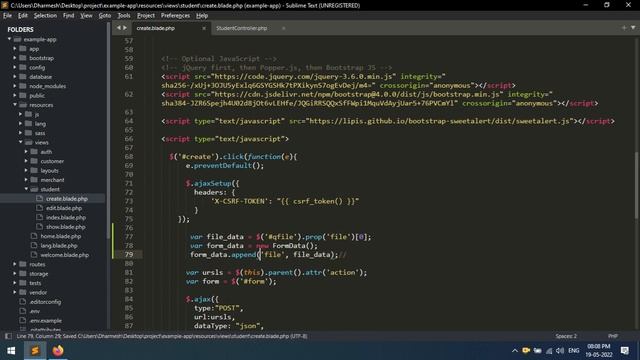The width and height of the screenshot is (640, 360).
Task: Open the Help menu
Action: [x=202, y=16]
